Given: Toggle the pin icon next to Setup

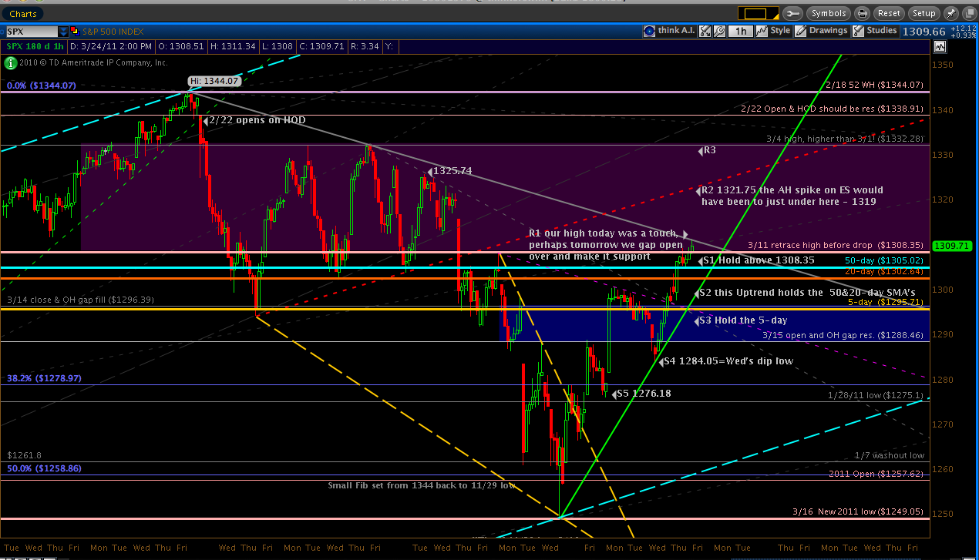Looking at the screenshot, I should [951, 13].
